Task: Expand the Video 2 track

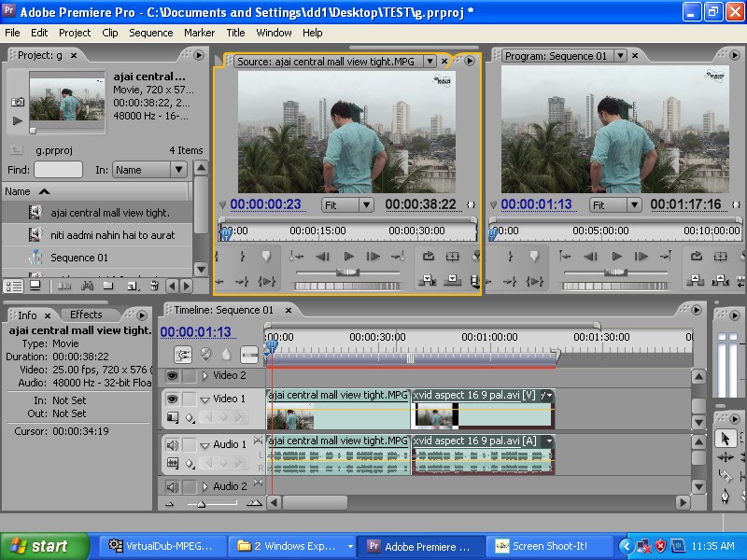Action: point(205,376)
